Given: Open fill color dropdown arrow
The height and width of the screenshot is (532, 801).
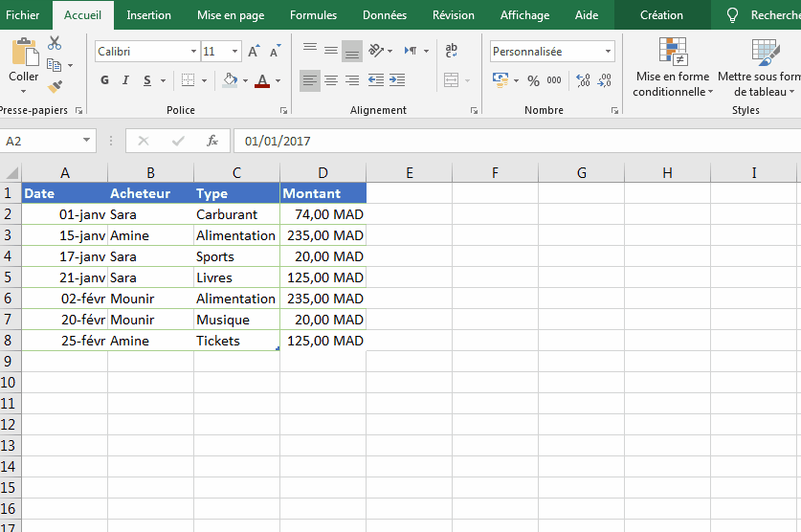Looking at the screenshot, I should click(x=245, y=80).
